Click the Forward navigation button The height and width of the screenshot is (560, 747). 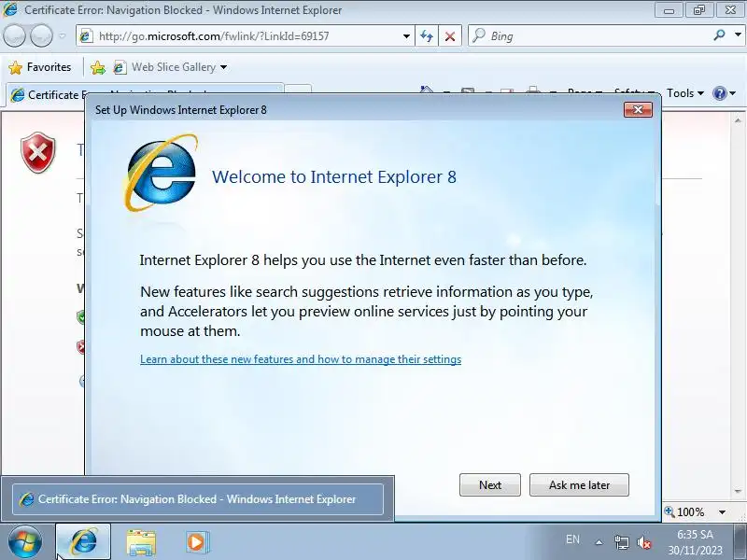tap(42, 35)
